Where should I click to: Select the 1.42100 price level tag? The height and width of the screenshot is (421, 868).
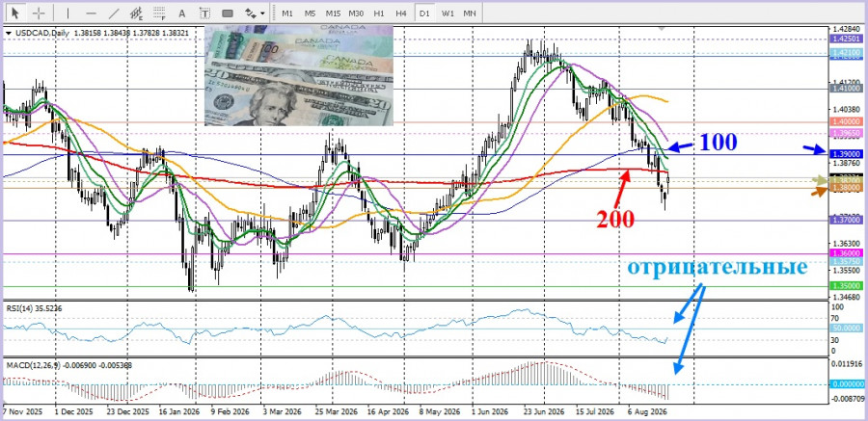(x=847, y=52)
